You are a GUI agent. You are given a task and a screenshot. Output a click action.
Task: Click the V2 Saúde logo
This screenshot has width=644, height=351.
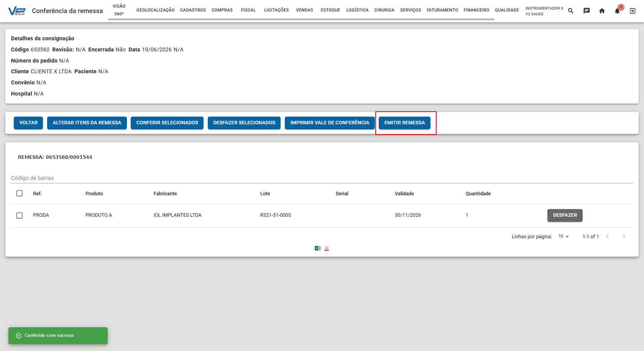click(17, 11)
